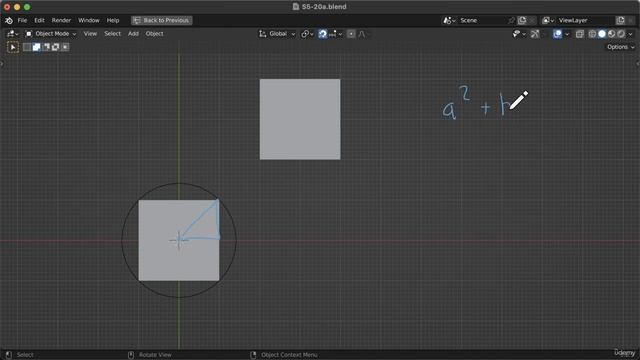Open the Global transform orientation dropdown
Screen dimensions: 640x360
[277, 34]
